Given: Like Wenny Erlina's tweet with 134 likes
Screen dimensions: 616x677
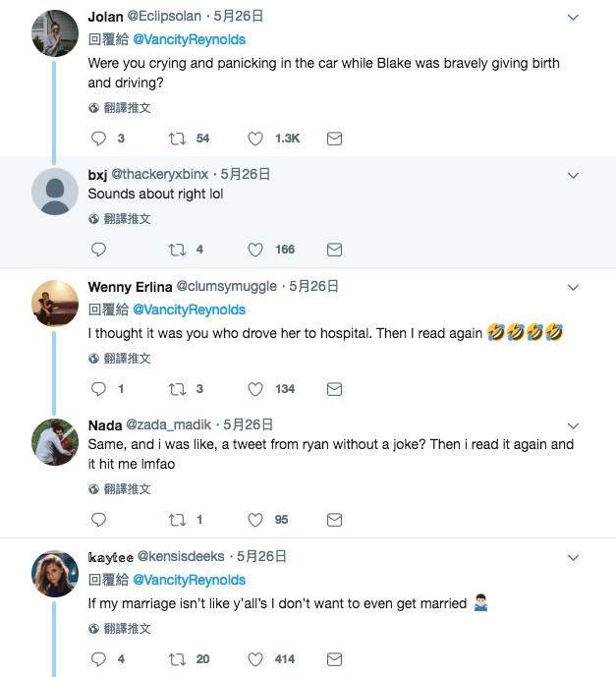Looking at the screenshot, I should click(255, 389).
